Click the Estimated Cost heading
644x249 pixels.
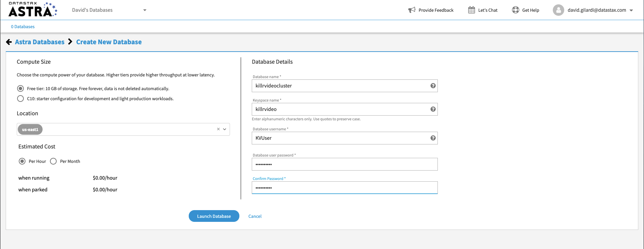(37, 146)
